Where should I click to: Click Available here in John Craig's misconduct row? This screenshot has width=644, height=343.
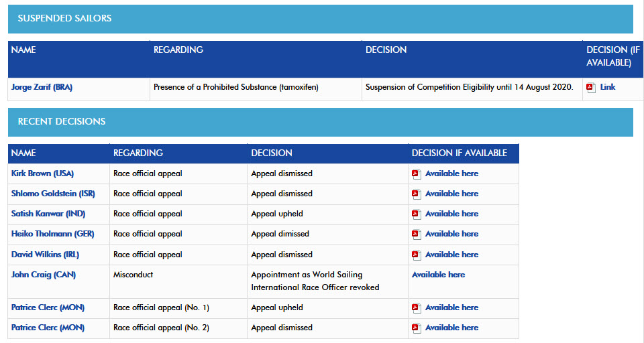[x=438, y=275]
